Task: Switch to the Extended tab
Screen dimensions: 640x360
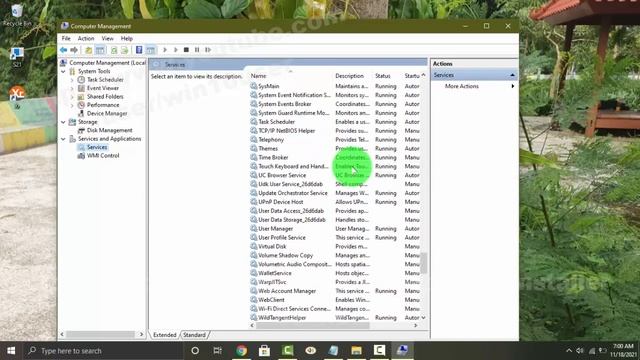Action: click(164, 335)
